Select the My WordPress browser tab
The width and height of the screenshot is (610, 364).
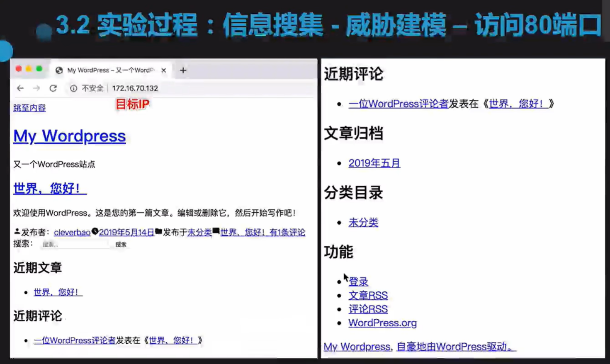tap(111, 70)
